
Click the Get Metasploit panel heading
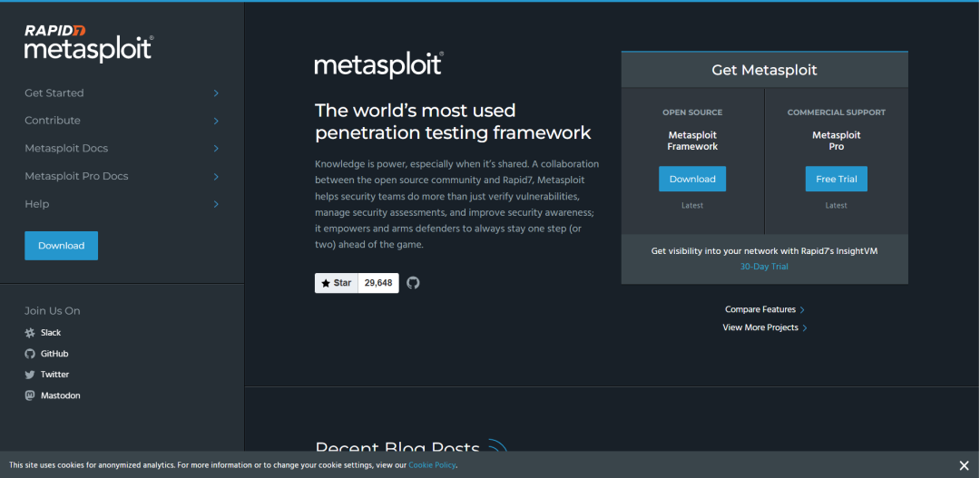(x=764, y=70)
